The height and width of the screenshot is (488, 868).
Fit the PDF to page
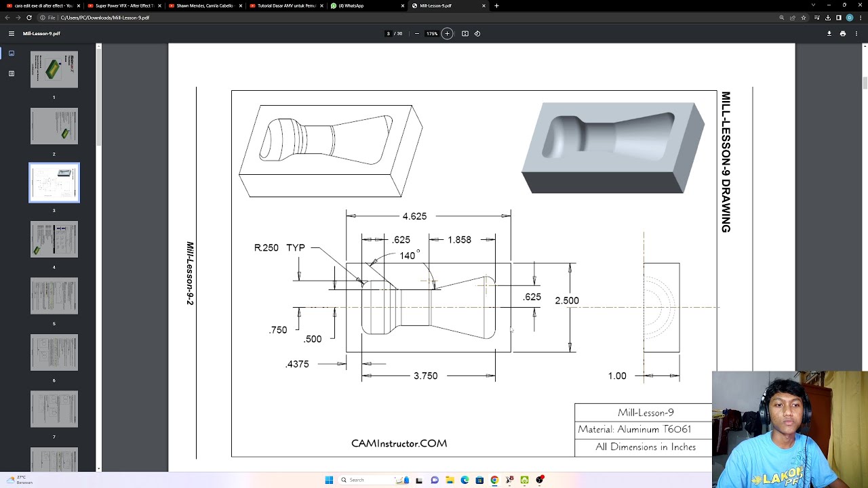coord(465,33)
